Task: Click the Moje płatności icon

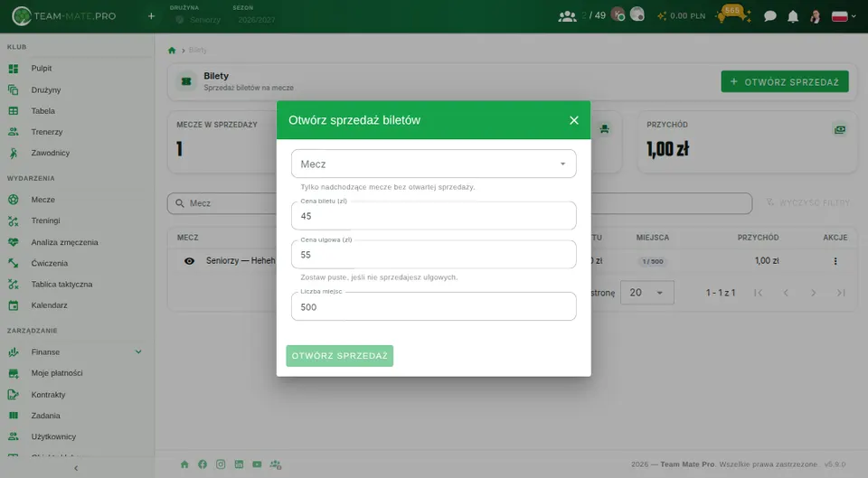Action: pos(14,373)
